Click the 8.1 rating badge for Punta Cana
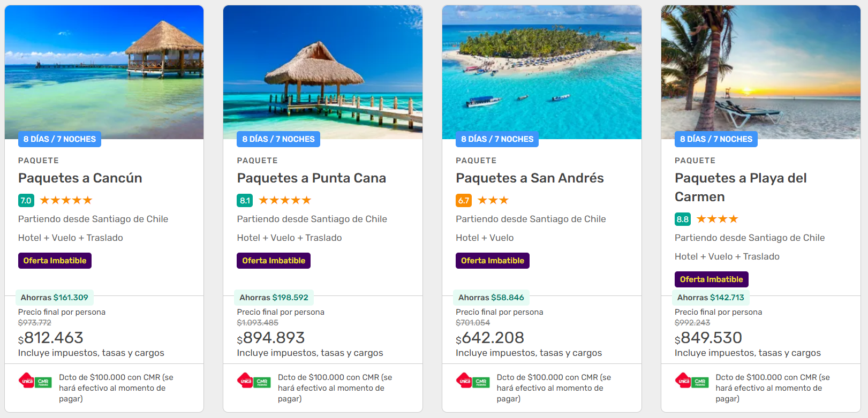Image resolution: width=868 pixels, height=418 pixels. point(245,201)
